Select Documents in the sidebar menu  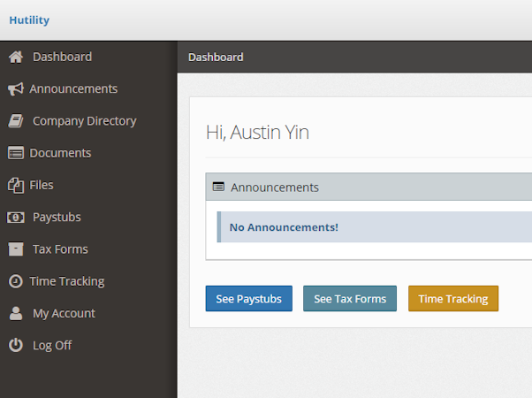60,153
